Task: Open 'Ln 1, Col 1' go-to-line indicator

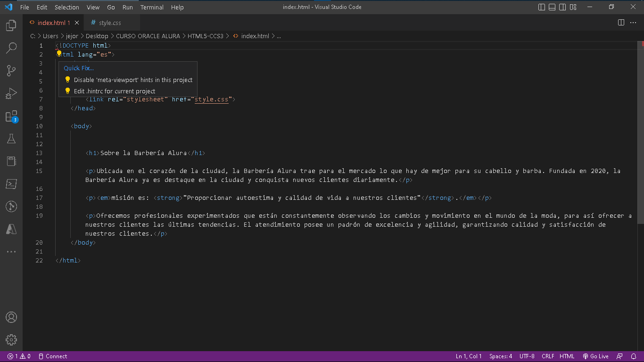Action: pos(469,356)
